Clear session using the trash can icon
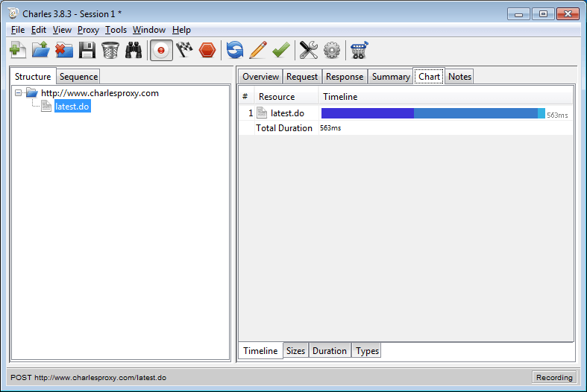This screenshot has height=392, width=587. point(110,51)
